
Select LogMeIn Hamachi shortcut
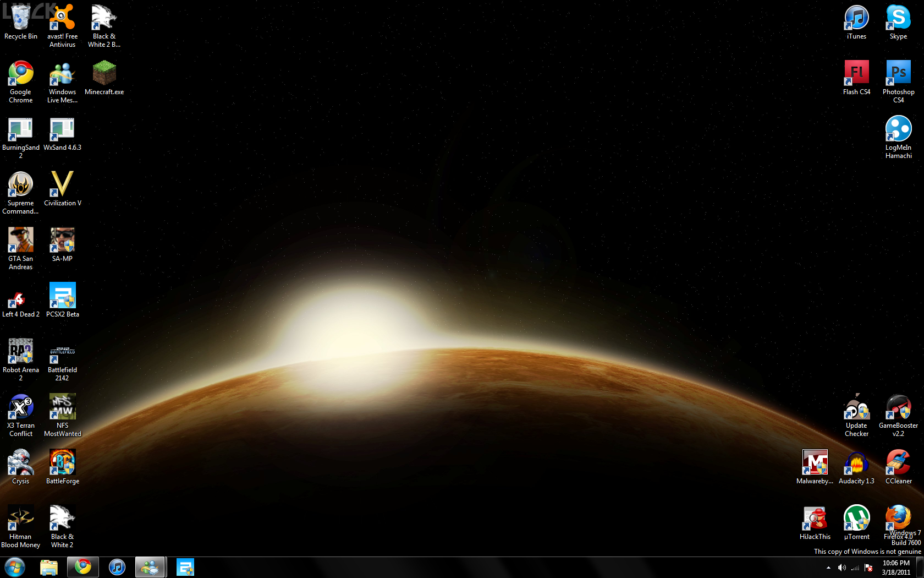(x=899, y=138)
